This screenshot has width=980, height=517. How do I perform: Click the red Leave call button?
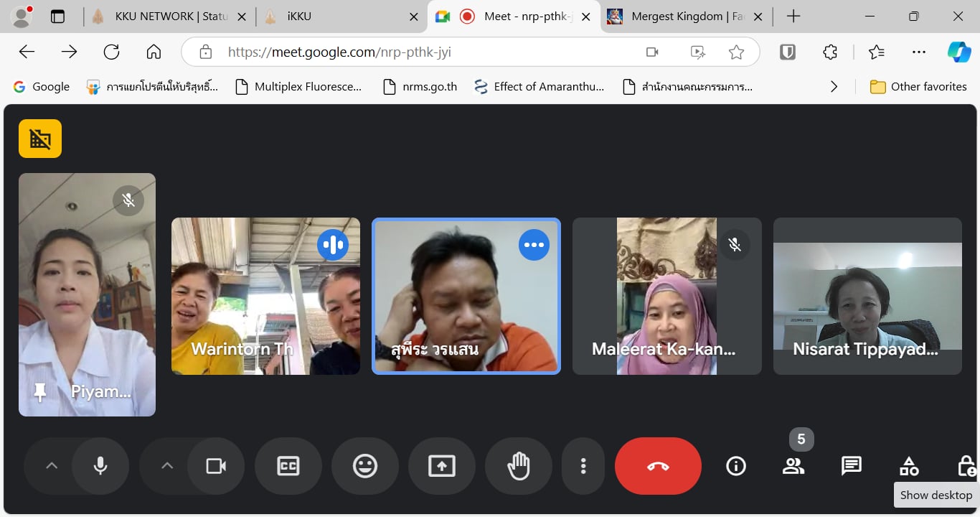[x=658, y=466]
